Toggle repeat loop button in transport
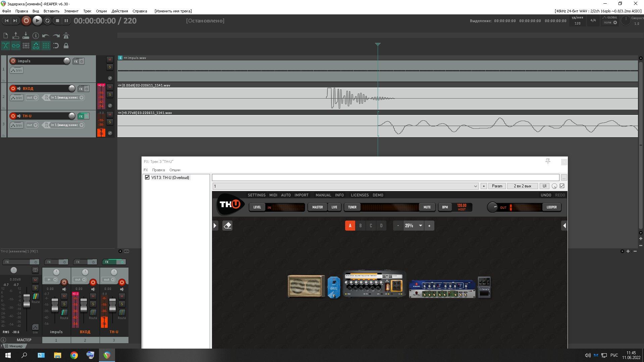644x362 pixels. tap(47, 21)
